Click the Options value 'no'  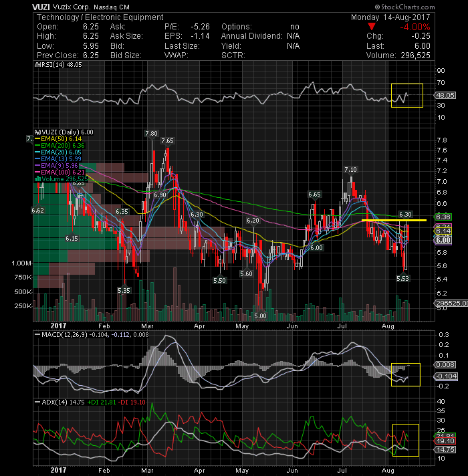294,27
